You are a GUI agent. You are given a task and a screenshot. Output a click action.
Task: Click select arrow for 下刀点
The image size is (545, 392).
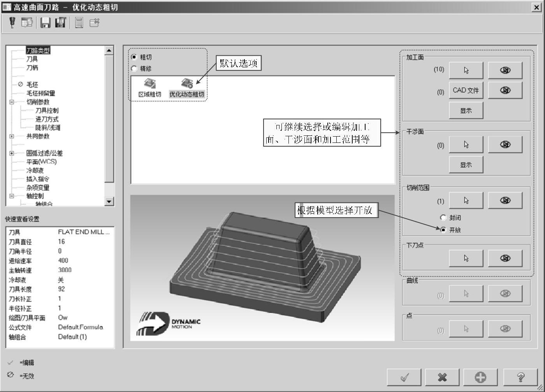tap(466, 258)
